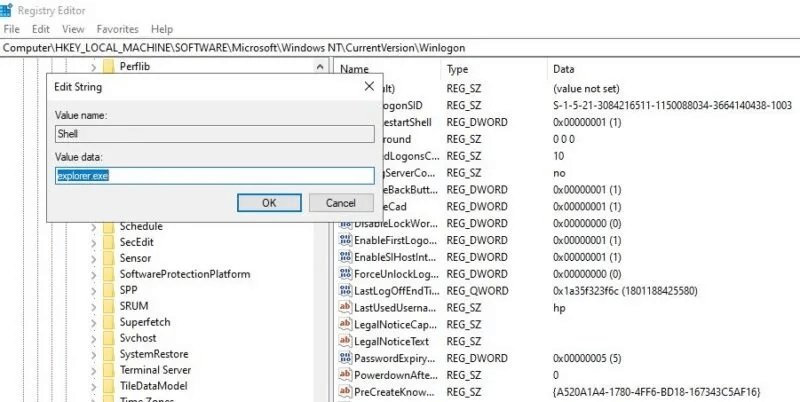The image size is (800, 402).
Task: Open the View menu
Action: 73,29
